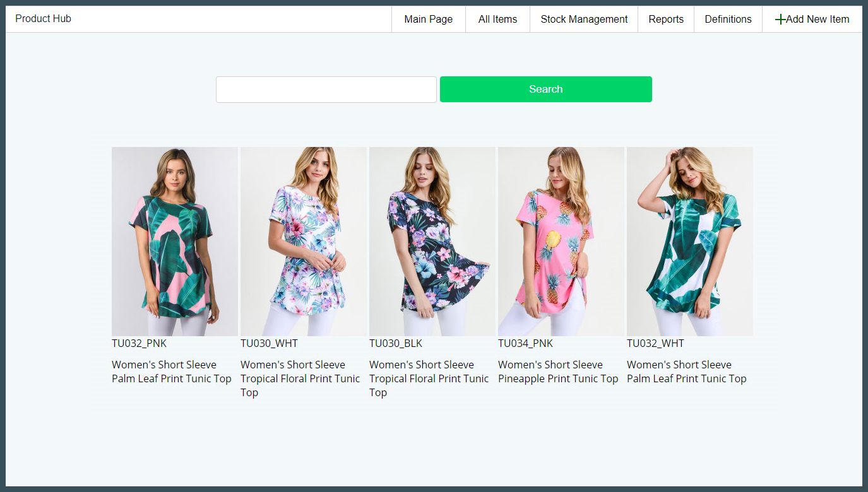Click the TU032_PNK product code
The height and width of the screenshot is (492, 868).
pyautogui.click(x=139, y=344)
